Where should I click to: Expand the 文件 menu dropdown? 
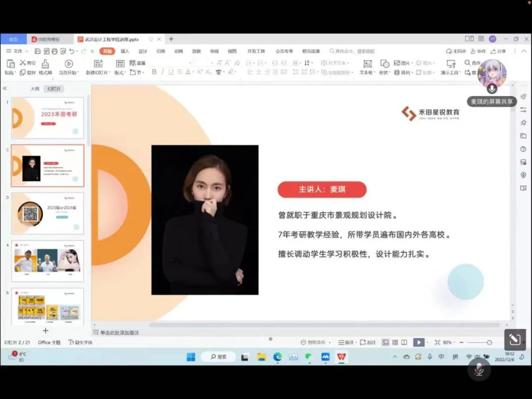pos(17,51)
